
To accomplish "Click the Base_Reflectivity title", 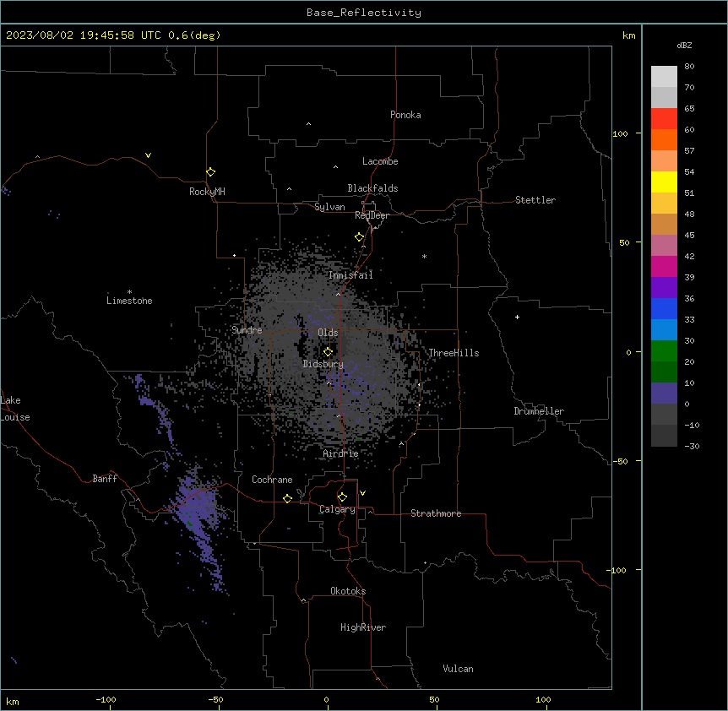I will (364, 13).
